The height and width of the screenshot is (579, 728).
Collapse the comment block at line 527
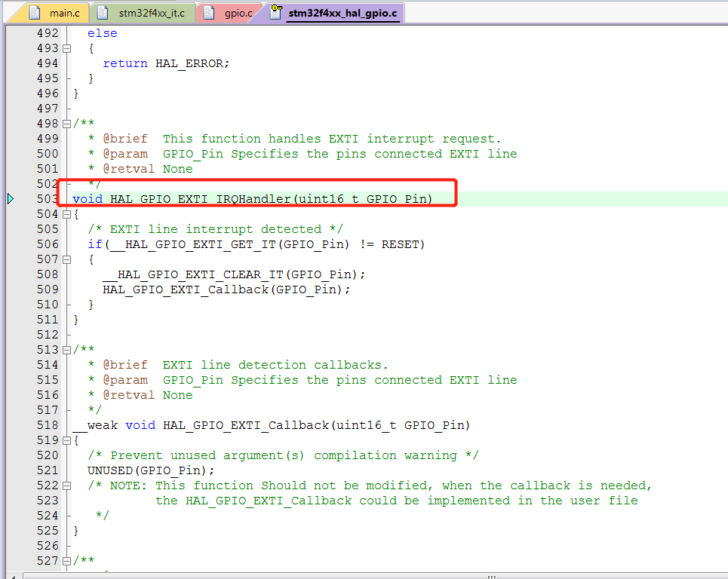coord(67,561)
